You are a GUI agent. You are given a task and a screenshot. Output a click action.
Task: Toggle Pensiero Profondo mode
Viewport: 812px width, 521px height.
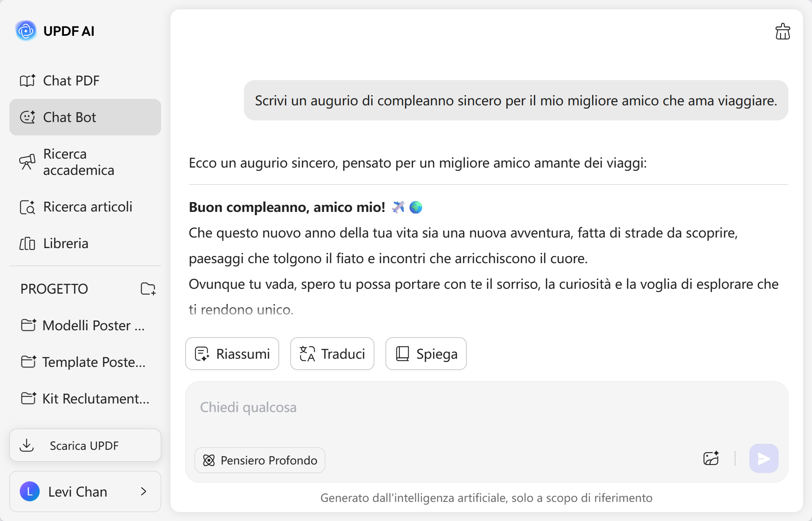tap(260, 460)
